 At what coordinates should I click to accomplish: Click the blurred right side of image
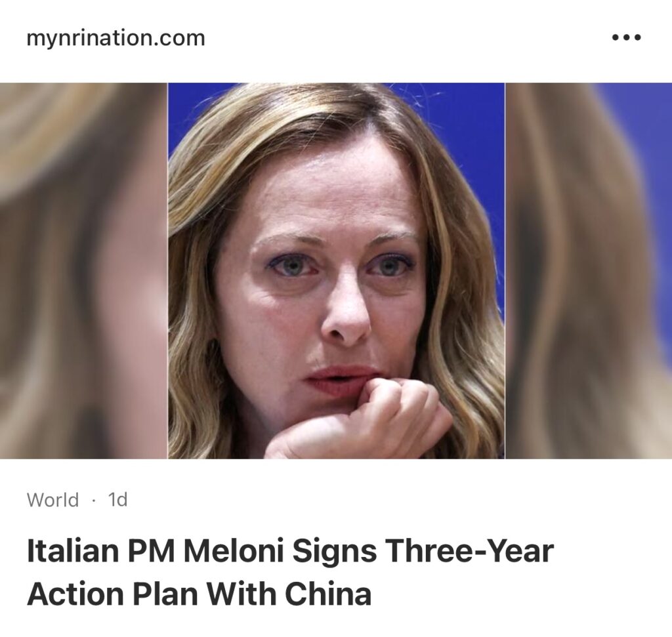coord(589,270)
